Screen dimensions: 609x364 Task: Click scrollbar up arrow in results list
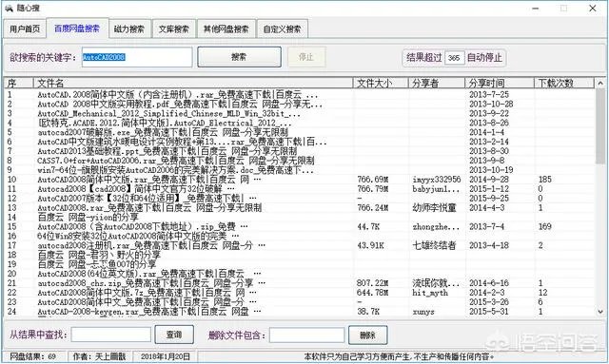click(x=600, y=83)
